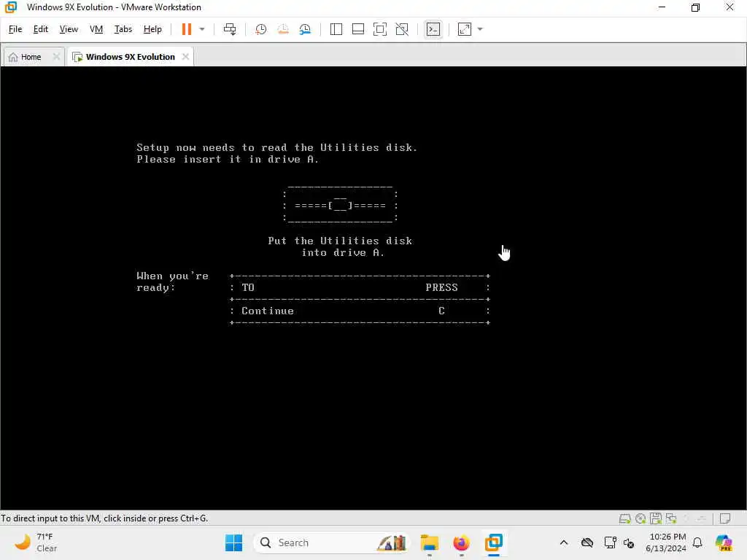Open the Edit menu

[x=41, y=29]
